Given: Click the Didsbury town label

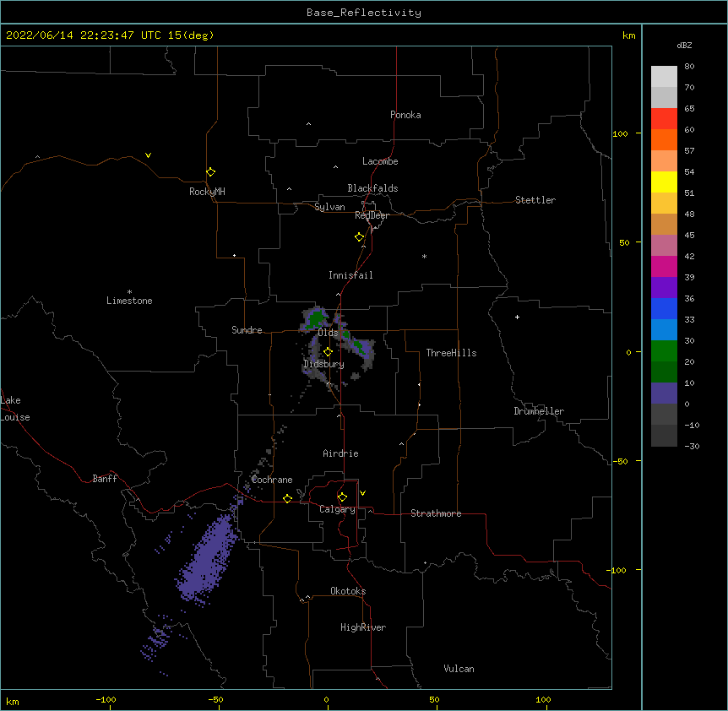Looking at the screenshot, I should [323, 364].
